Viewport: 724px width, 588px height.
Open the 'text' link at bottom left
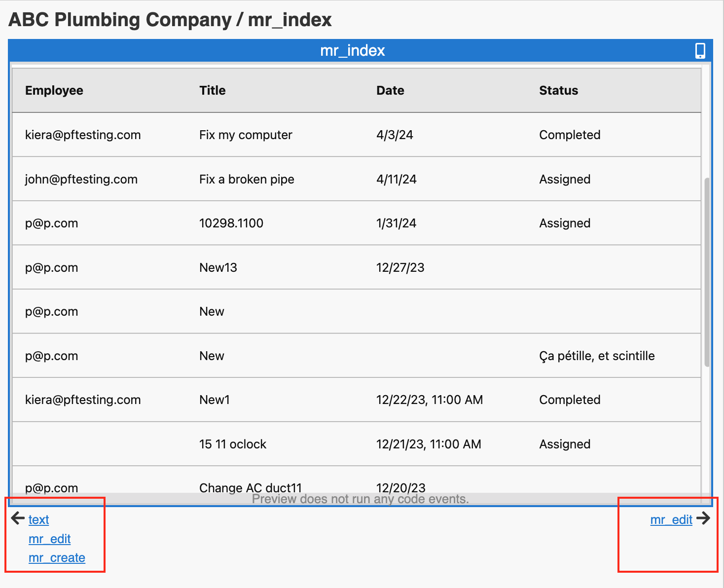[38, 520]
